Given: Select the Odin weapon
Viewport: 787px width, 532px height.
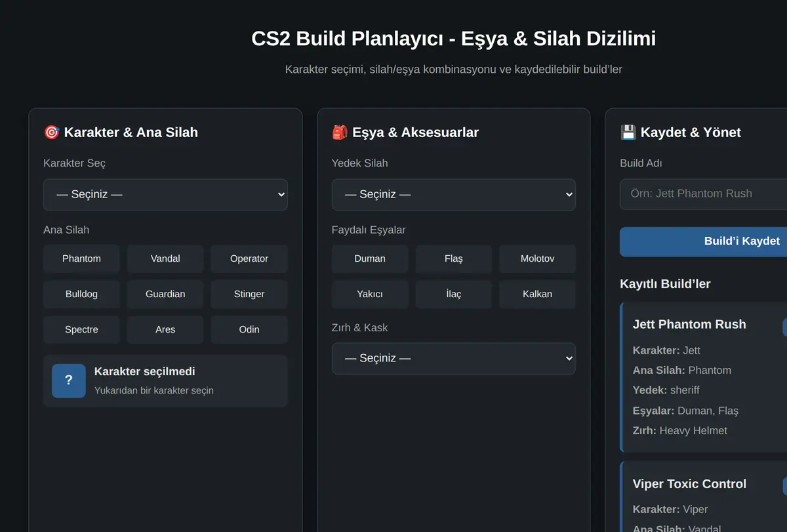Looking at the screenshot, I should tap(249, 329).
